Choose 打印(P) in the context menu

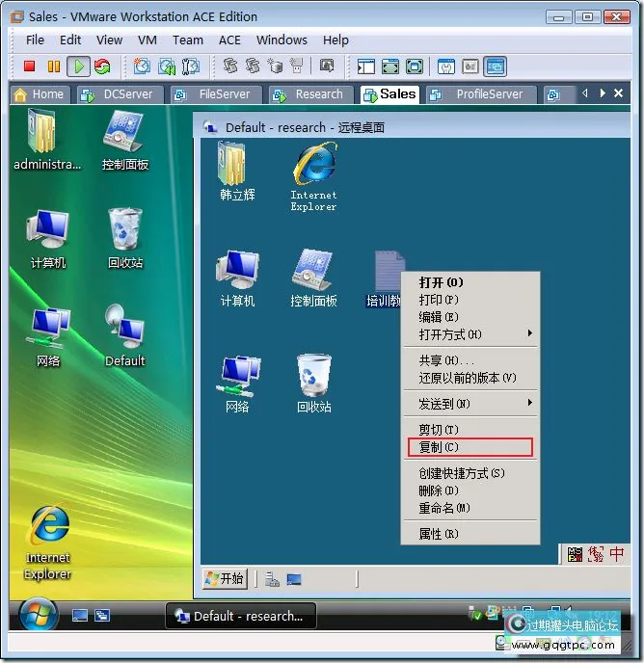click(470, 300)
